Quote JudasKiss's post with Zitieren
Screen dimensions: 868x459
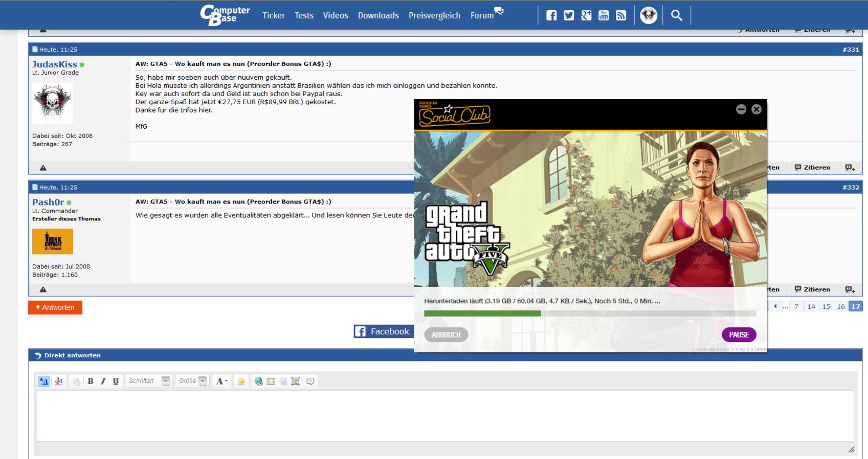[x=812, y=168]
